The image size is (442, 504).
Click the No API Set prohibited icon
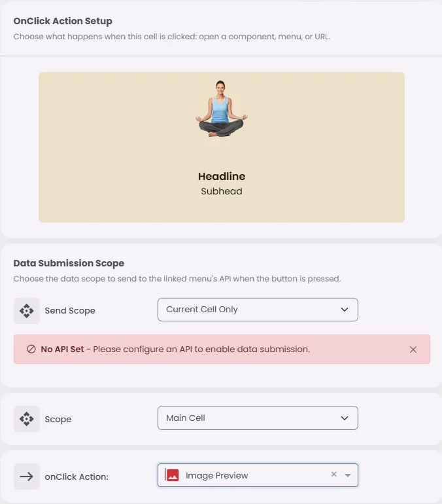click(x=31, y=349)
